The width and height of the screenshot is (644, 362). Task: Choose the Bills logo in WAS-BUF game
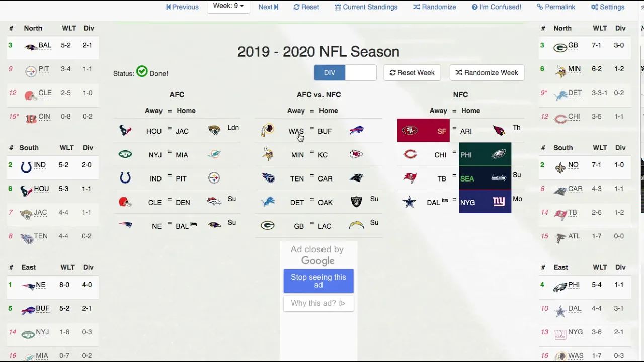point(357,131)
